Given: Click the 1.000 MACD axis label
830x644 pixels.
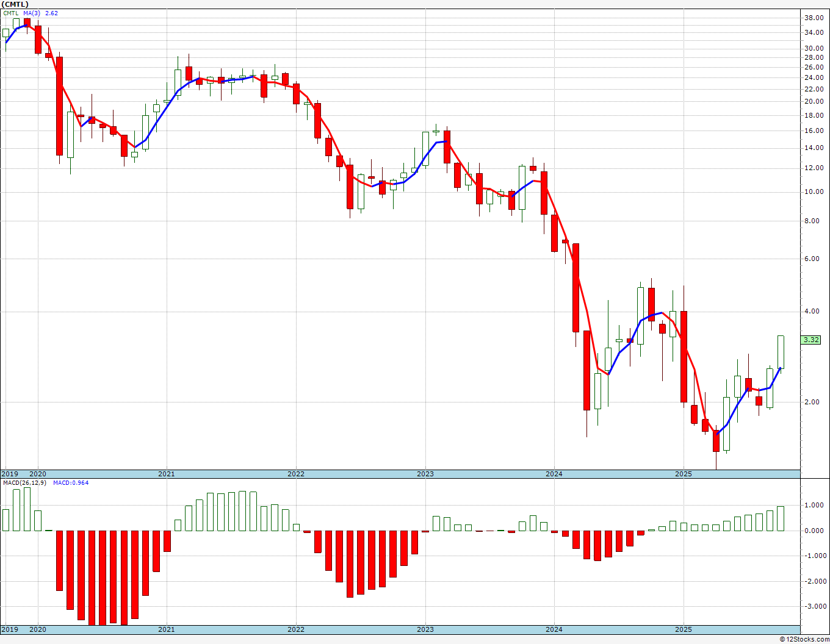Looking at the screenshot, I should [814, 506].
